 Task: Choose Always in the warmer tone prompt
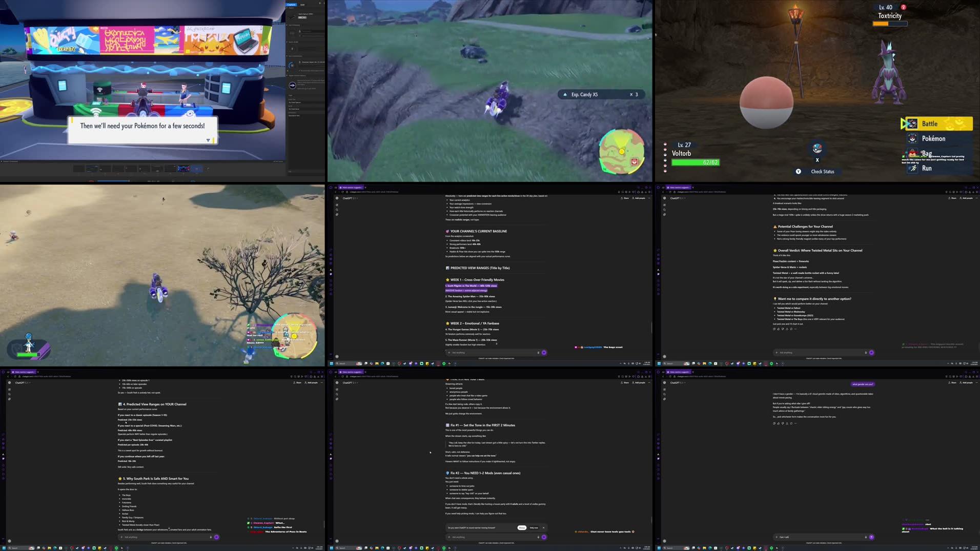[522, 527]
